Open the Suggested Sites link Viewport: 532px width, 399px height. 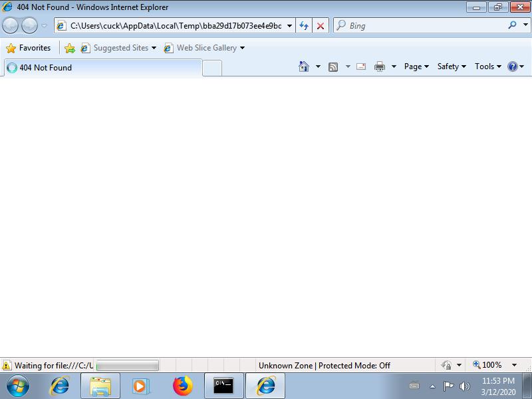coord(118,48)
